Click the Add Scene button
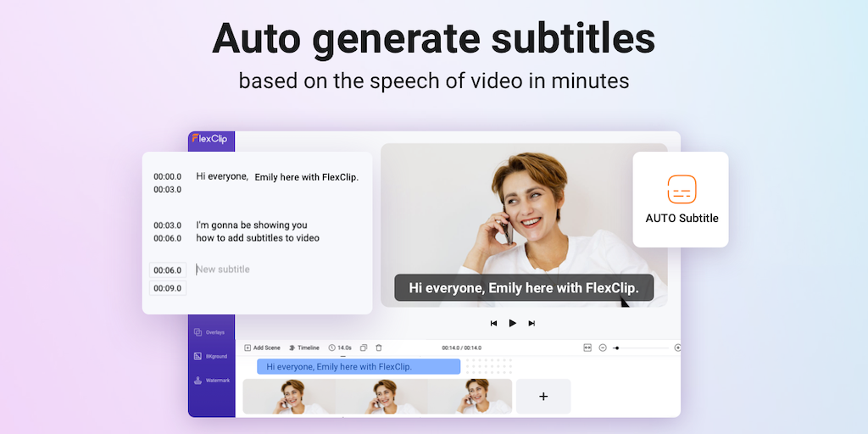 (x=262, y=348)
